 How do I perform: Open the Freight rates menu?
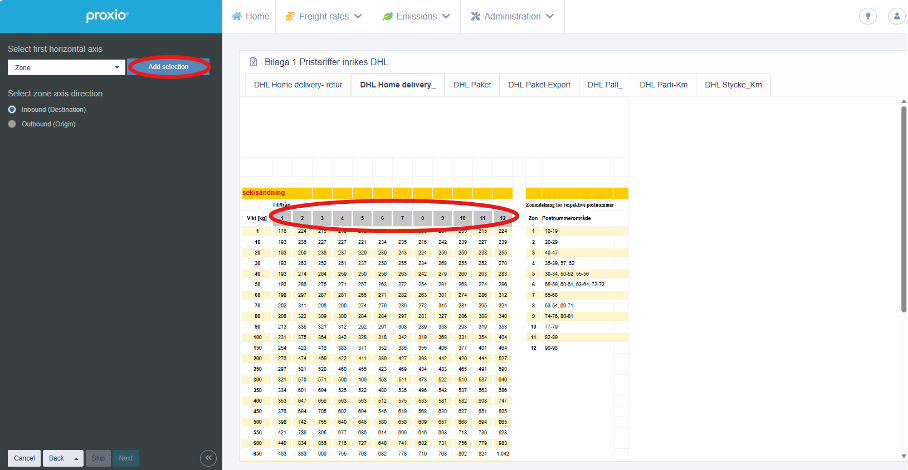tap(324, 16)
